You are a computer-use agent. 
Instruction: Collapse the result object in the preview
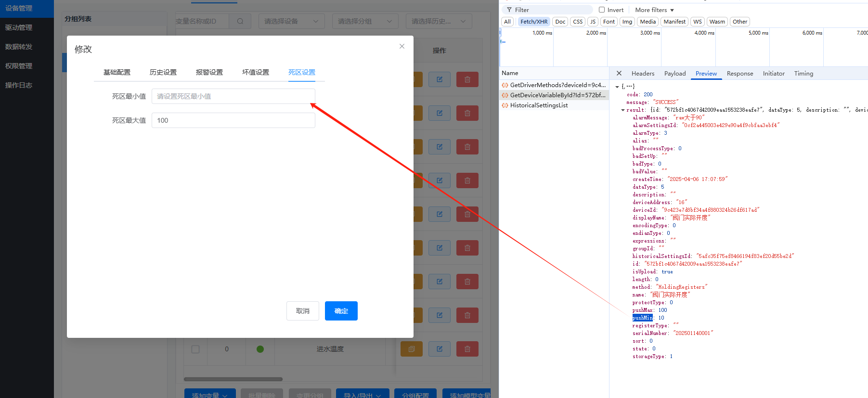click(x=623, y=110)
